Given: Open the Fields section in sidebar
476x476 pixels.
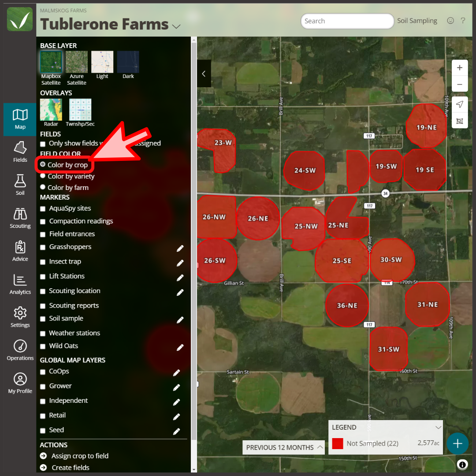Looking at the screenshot, I should [x=20, y=152].
